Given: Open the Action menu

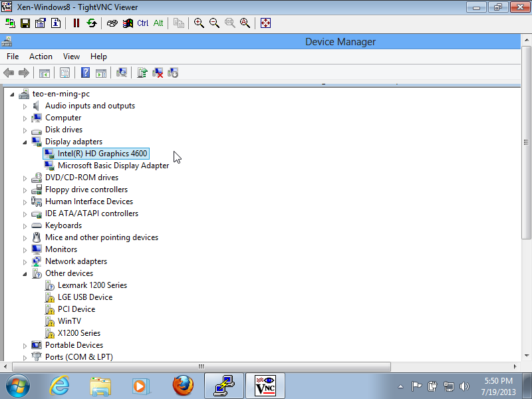Looking at the screenshot, I should pos(41,57).
